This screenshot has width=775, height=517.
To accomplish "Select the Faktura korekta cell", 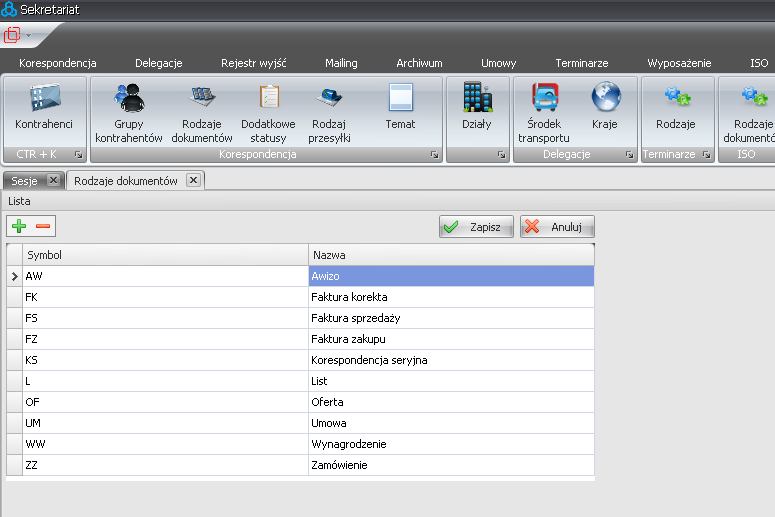I will 452,297.
